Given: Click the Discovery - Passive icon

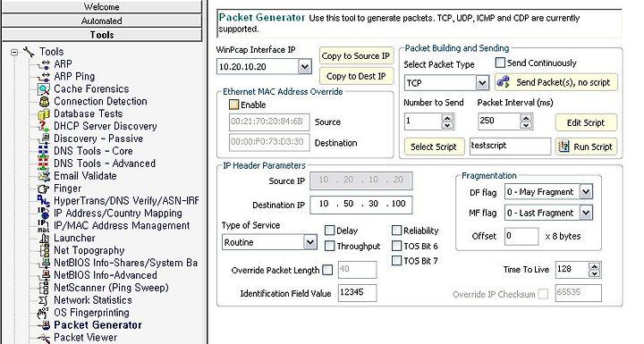Looking at the screenshot, I should (44, 138).
